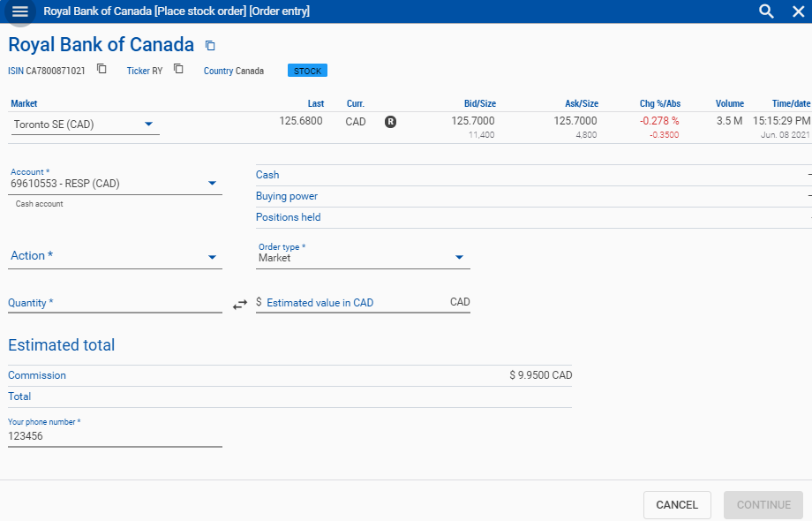Swap quantity and estimated value fields
Screen dimensions: 812x521
point(240,305)
